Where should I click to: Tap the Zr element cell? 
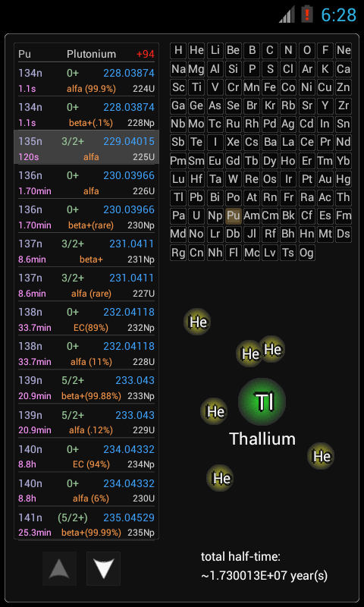pos(344,105)
